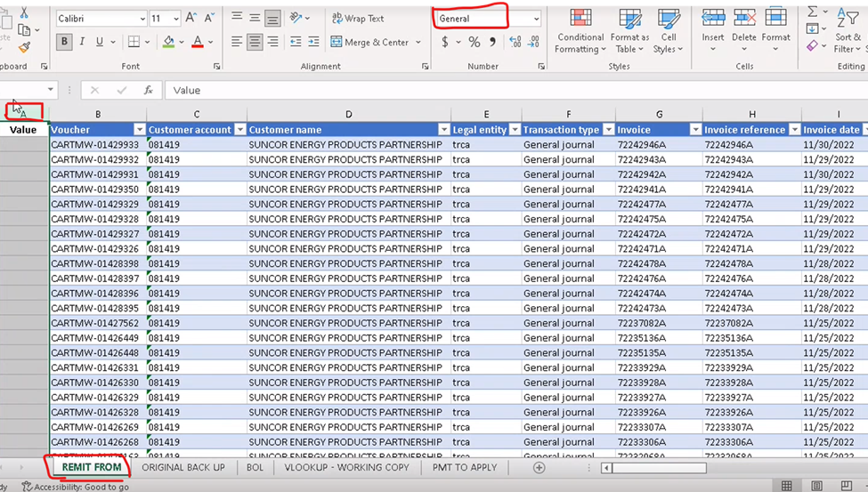Click Format cells icon

pyautogui.click(x=775, y=17)
